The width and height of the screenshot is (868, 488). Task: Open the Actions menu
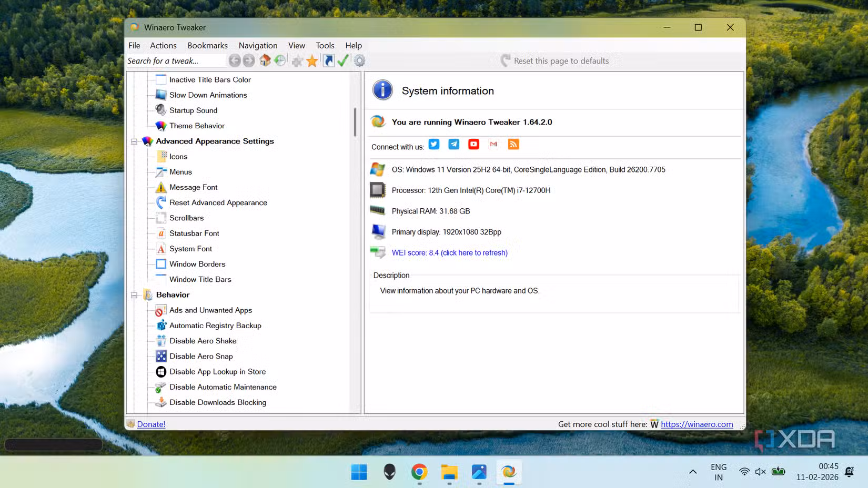(x=163, y=45)
